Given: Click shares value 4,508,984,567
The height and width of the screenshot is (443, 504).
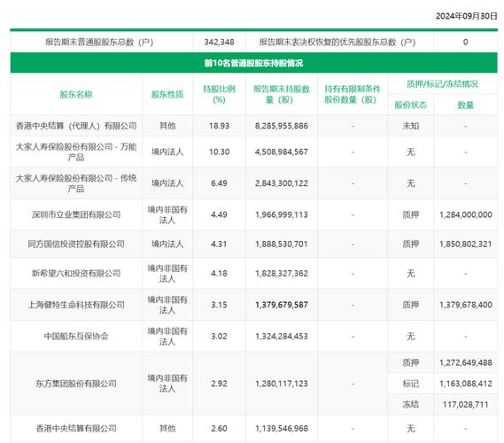Looking at the screenshot, I should pos(282,152).
